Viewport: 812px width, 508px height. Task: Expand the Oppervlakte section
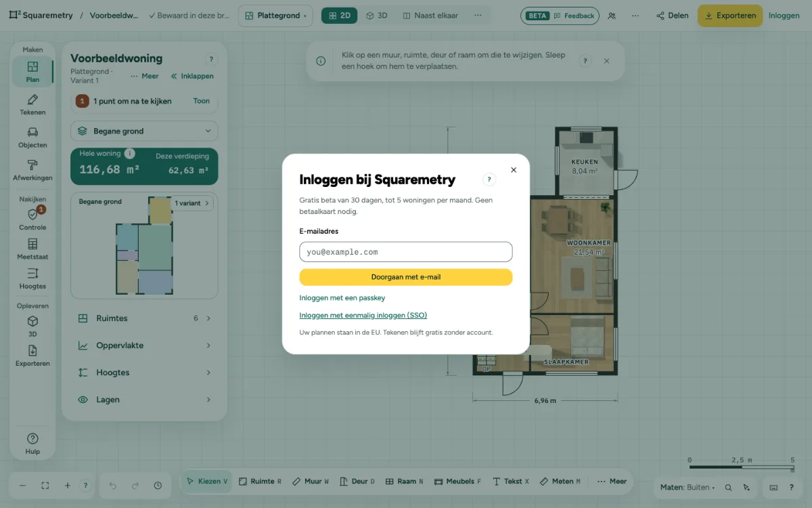tap(144, 345)
